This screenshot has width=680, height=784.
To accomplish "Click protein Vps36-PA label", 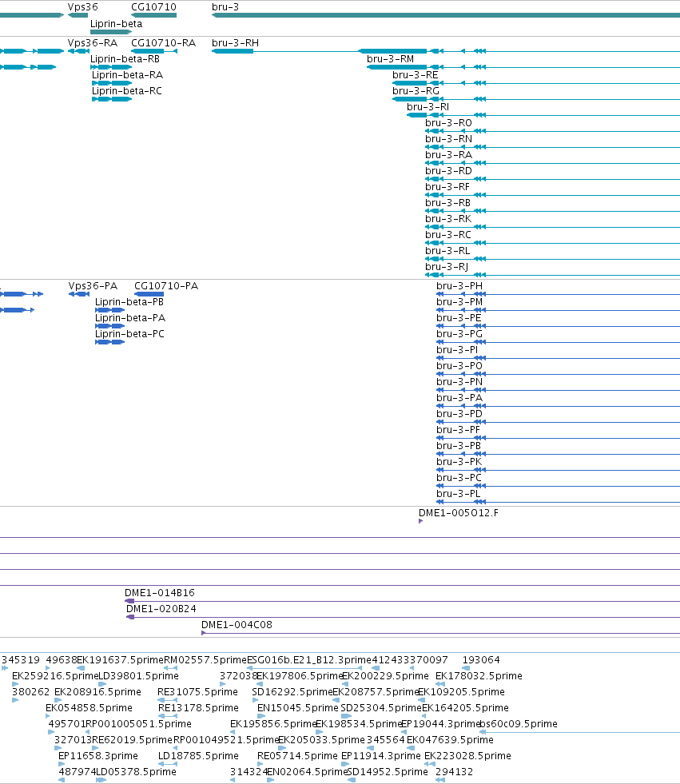I will (93, 286).
